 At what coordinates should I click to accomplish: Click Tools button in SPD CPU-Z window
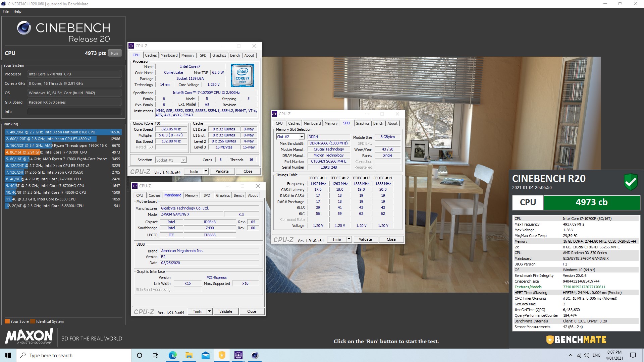[336, 239]
